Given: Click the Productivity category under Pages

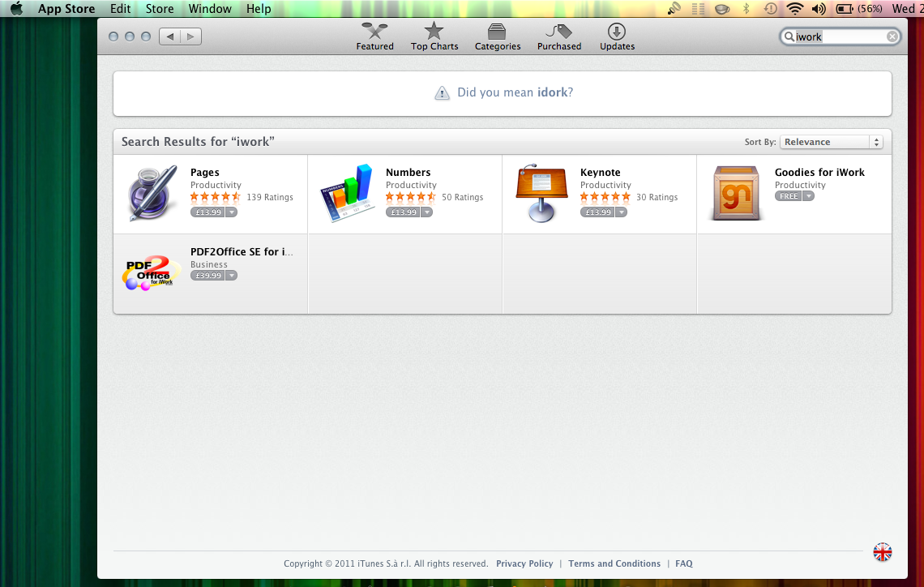Looking at the screenshot, I should (x=216, y=185).
